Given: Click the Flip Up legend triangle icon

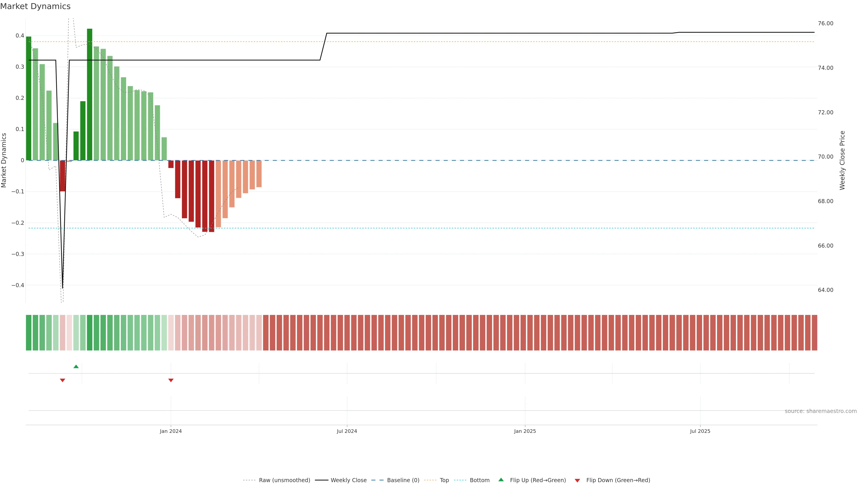Looking at the screenshot, I should [501, 480].
